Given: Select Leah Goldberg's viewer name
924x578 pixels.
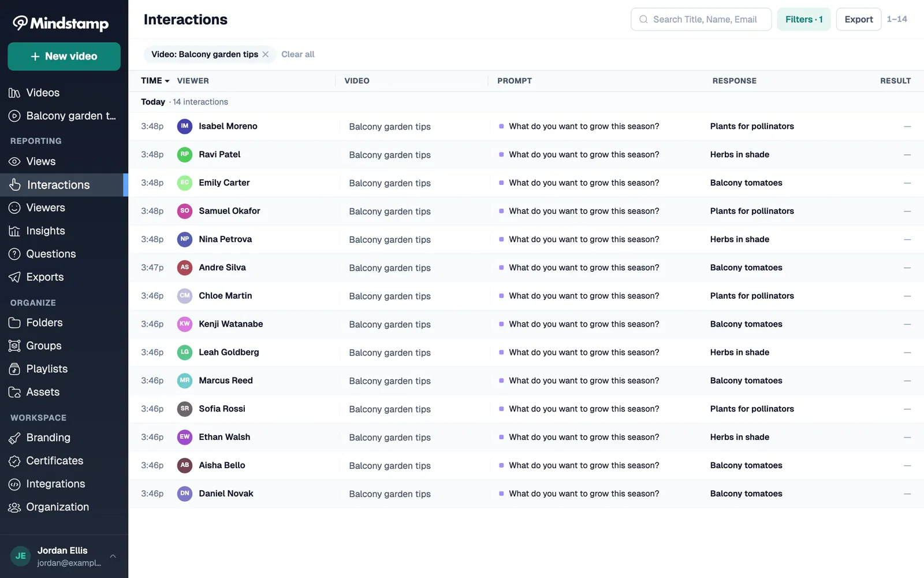Looking at the screenshot, I should pos(229,352).
